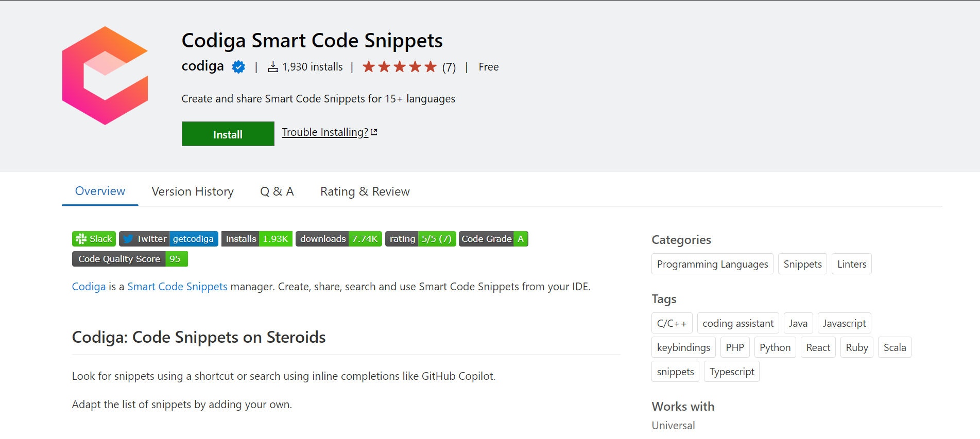Select the Programming Languages category
The image size is (980, 439).
tap(712, 264)
